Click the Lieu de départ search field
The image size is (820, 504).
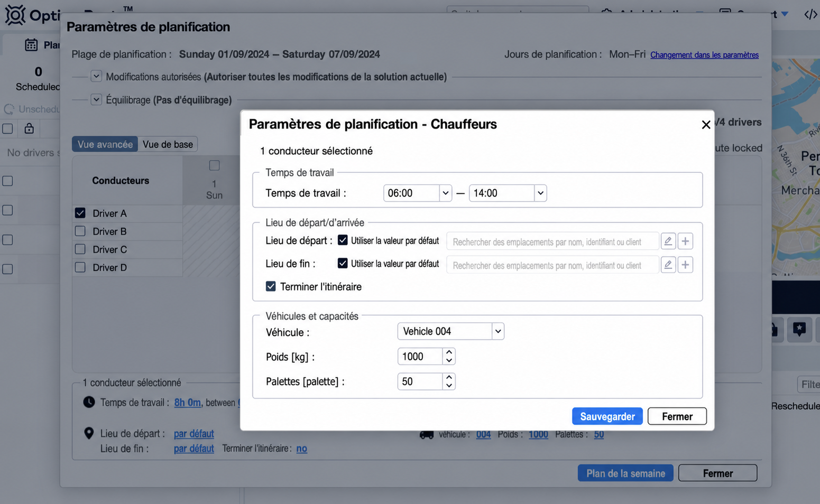point(552,241)
